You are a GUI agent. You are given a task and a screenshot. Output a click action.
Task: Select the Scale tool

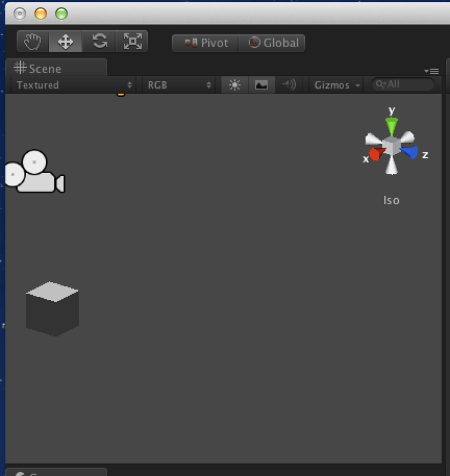[x=132, y=42]
